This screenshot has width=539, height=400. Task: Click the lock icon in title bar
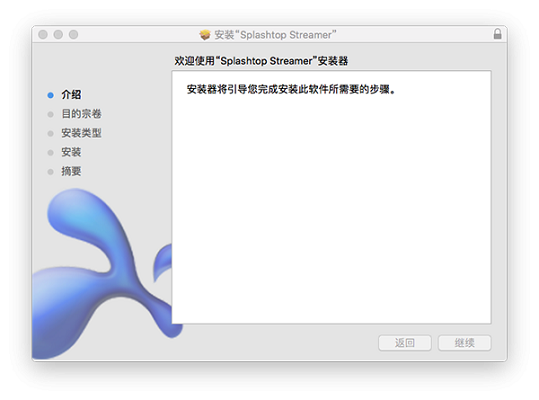coord(497,34)
